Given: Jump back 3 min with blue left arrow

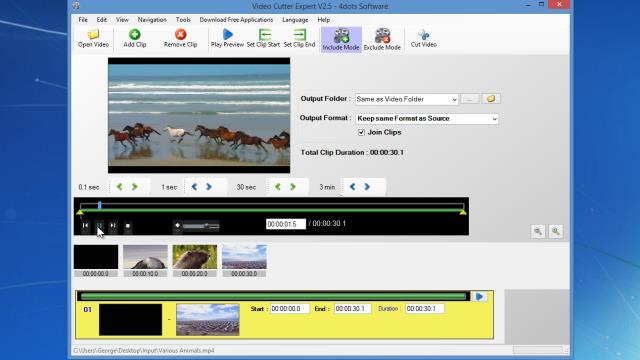Looking at the screenshot, I should tap(352, 187).
